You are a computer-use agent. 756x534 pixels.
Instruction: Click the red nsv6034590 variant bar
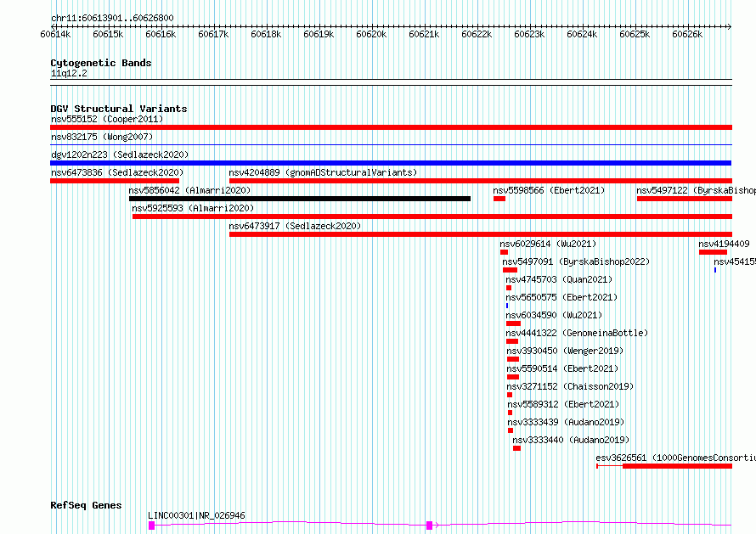[513, 323]
